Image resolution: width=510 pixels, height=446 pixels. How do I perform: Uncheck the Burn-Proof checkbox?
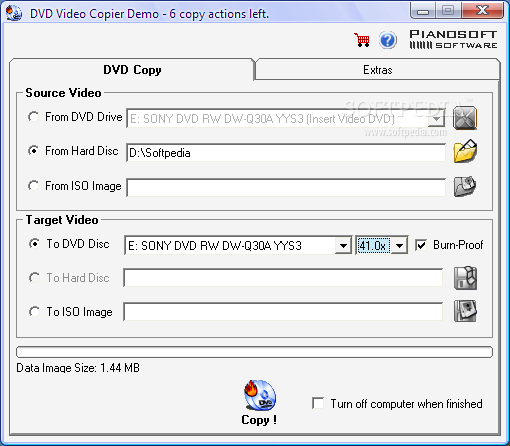coord(421,245)
